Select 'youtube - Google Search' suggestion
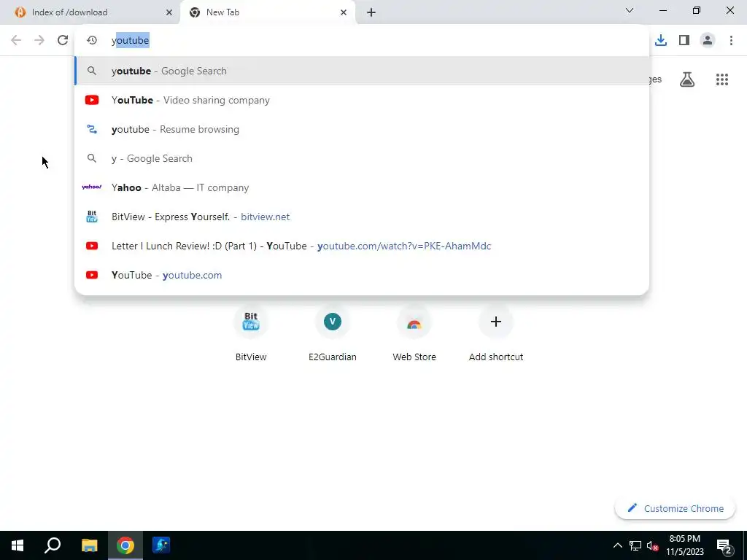This screenshot has width=747, height=560. click(362, 71)
